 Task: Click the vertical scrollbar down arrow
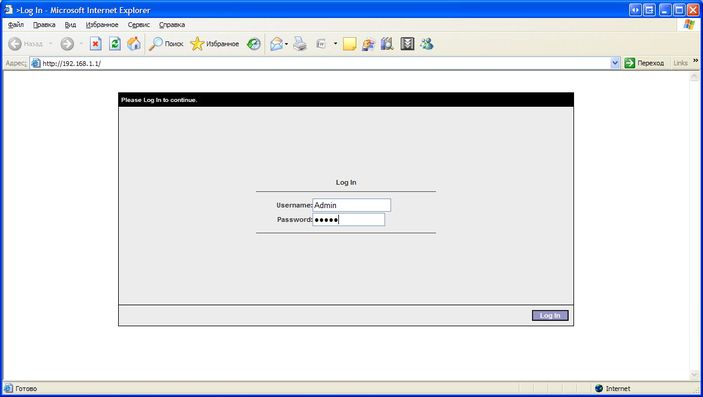(x=694, y=375)
